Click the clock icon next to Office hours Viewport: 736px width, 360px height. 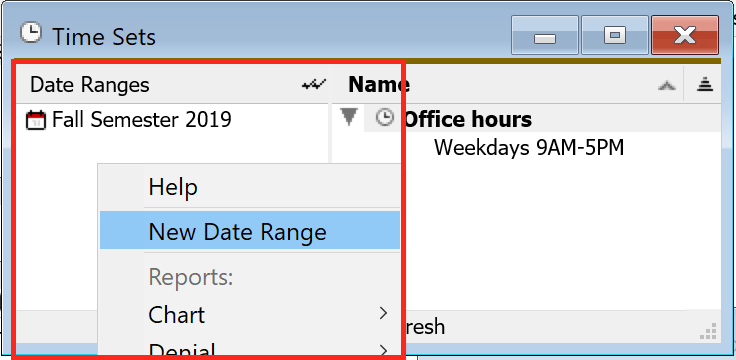(385, 118)
